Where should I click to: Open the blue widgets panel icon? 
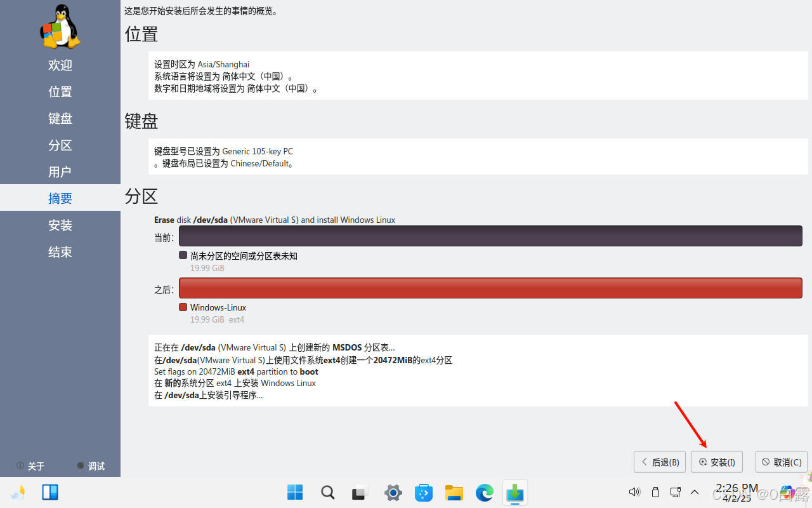point(50,492)
